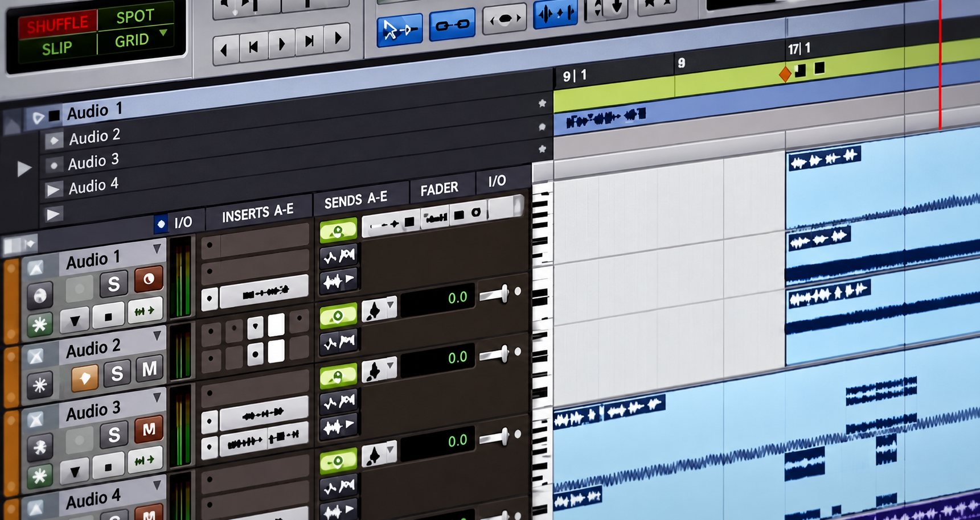Screen dimensions: 980x520
Task: Click the black square icon beside Audio 1 in track list
Action: point(54,116)
